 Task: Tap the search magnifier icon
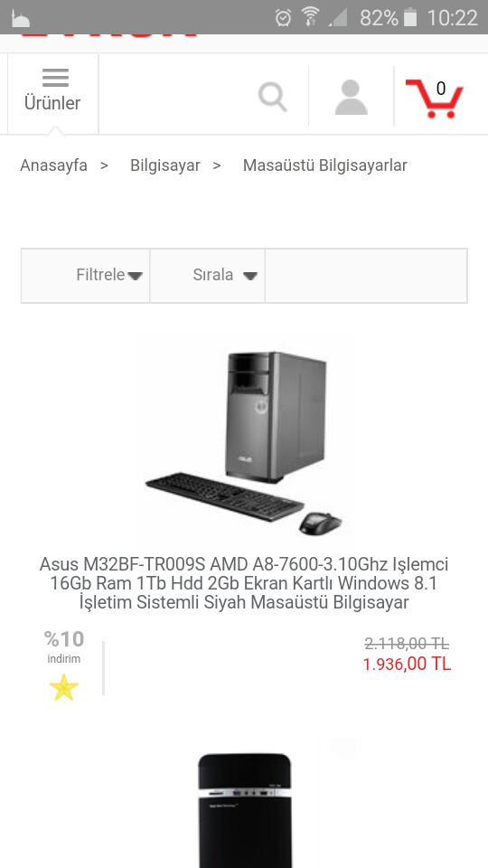click(x=272, y=97)
